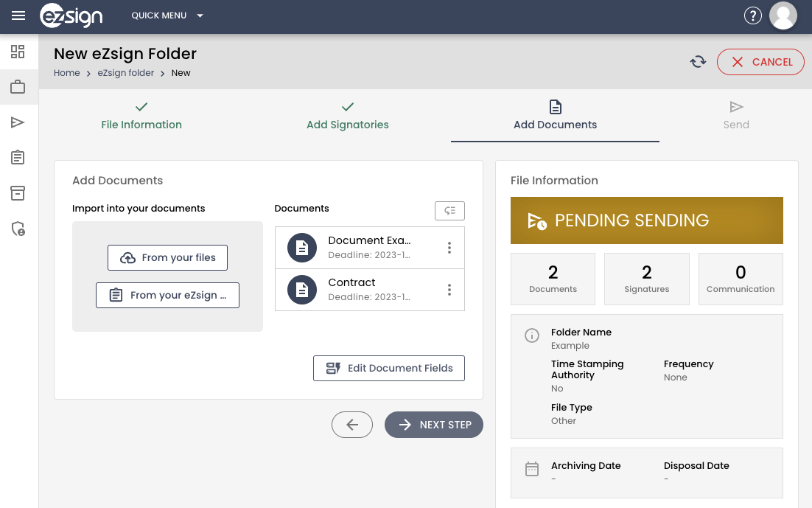Open the briefcase folders sidebar icon

coord(18,86)
